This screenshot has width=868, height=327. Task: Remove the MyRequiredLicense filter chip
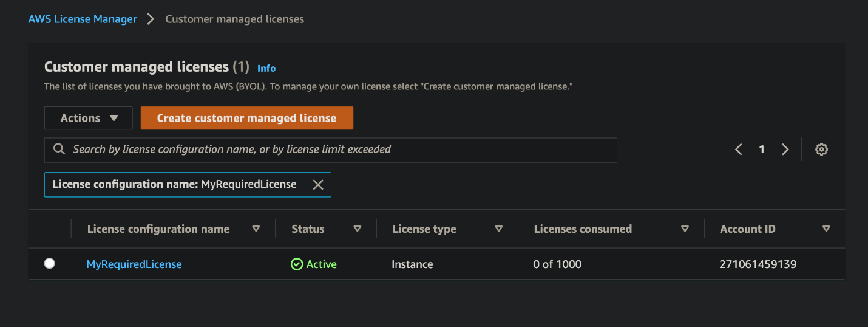(317, 185)
